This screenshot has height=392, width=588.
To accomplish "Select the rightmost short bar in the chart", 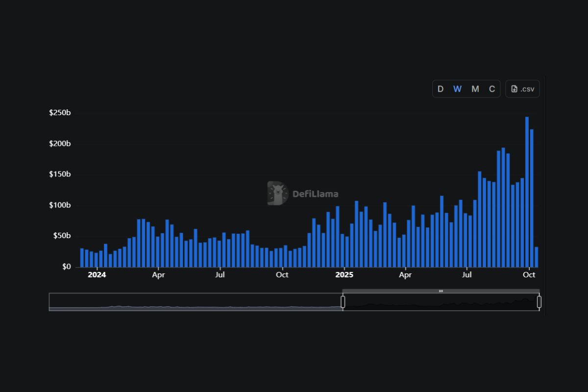I will coord(537,257).
